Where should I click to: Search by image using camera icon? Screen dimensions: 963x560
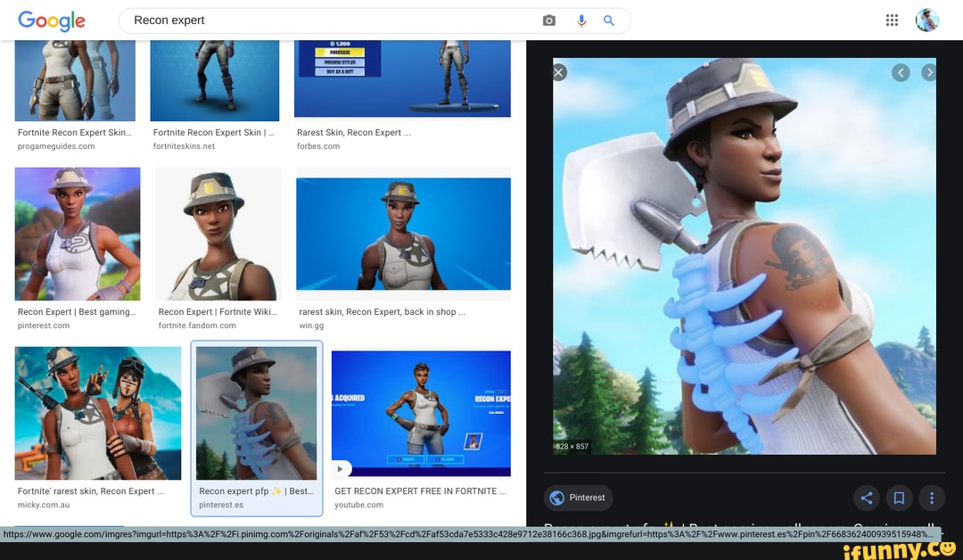[x=549, y=21]
